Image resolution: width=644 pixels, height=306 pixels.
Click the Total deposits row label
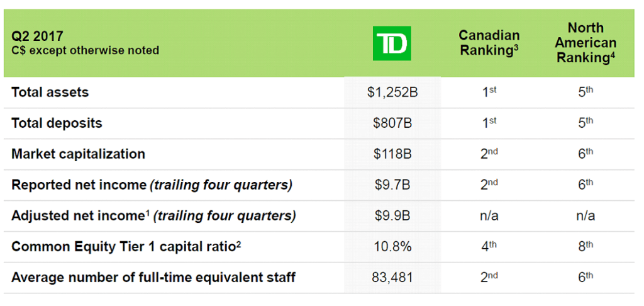(x=57, y=123)
